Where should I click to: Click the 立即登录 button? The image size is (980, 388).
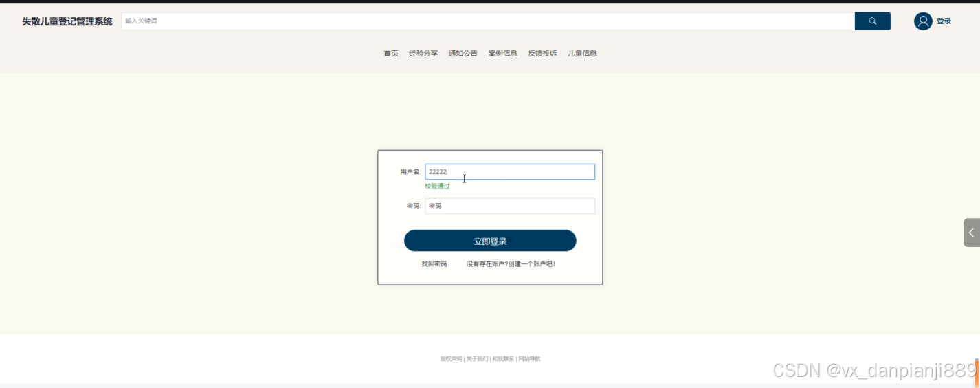click(x=490, y=241)
